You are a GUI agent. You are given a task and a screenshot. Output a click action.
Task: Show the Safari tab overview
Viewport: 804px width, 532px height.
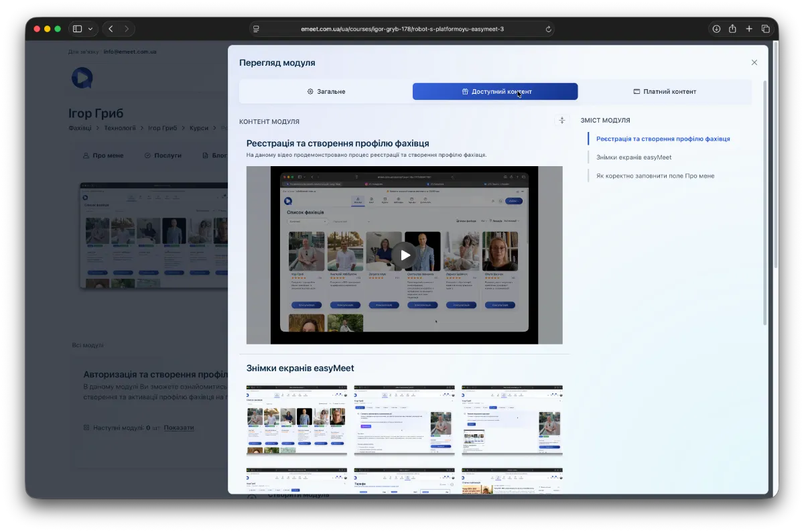(766, 29)
